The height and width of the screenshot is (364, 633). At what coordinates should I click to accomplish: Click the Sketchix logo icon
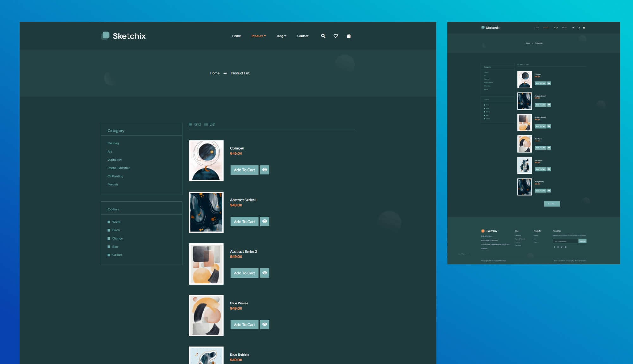105,36
